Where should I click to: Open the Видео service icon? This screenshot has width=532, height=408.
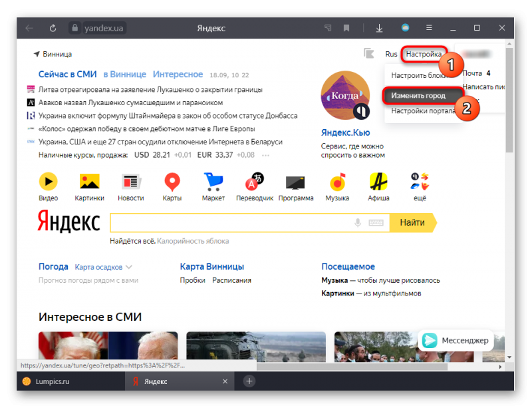(x=48, y=182)
